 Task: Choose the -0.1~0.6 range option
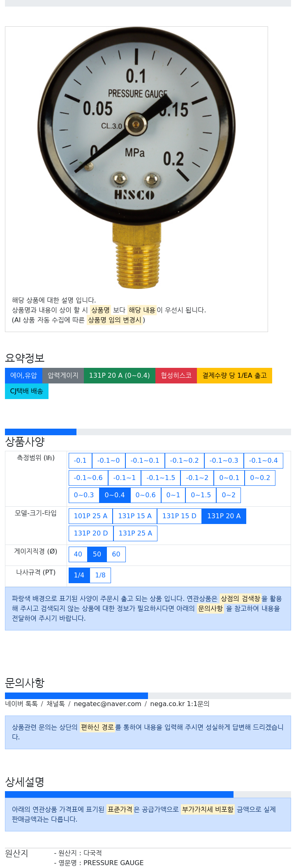coord(88,478)
